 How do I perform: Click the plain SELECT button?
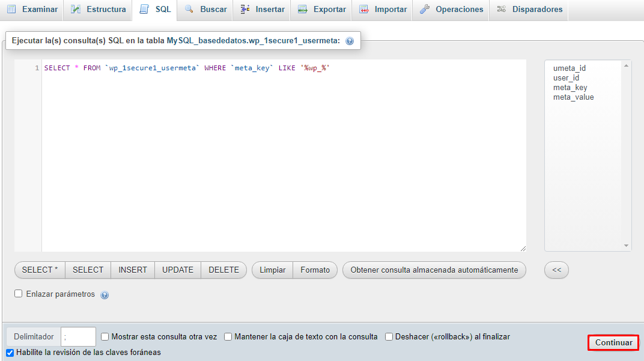[x=88, y=270]
